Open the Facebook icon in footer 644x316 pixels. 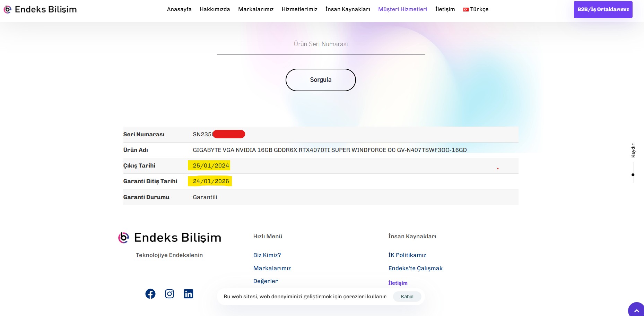click(150, 294)
